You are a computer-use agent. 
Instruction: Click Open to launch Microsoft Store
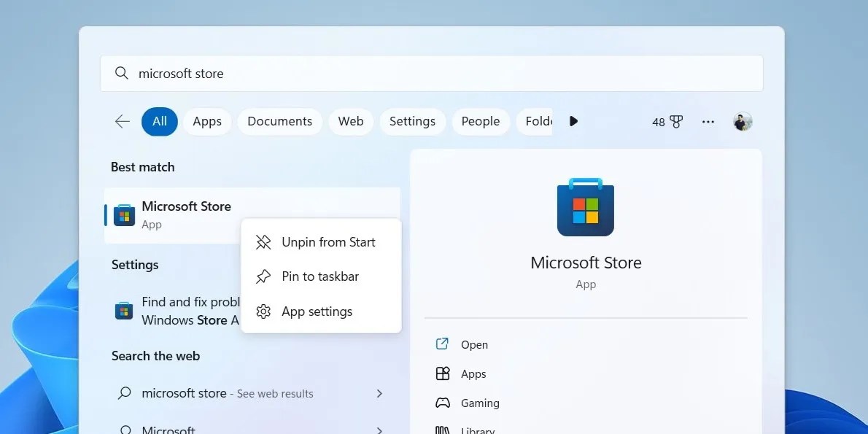[474, 344]
